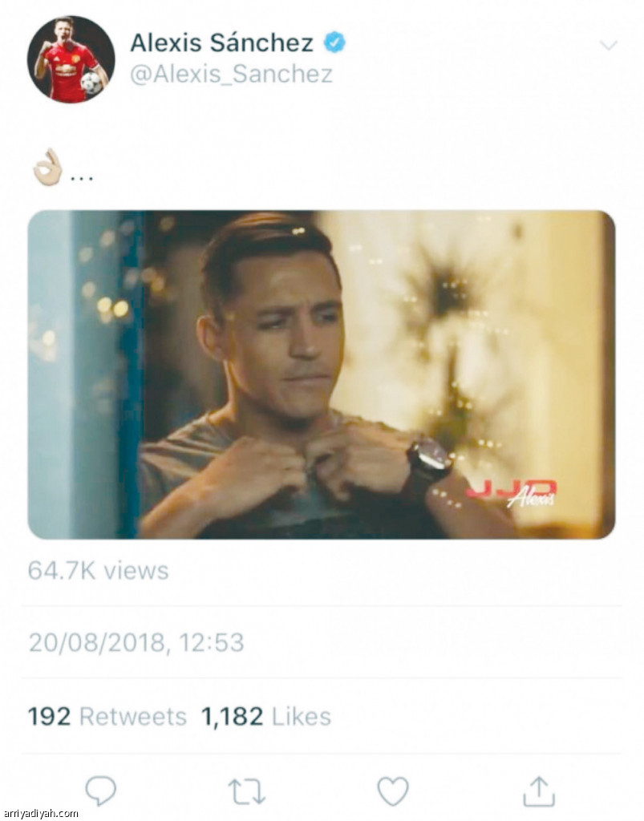Click the tweet text ellipsis

point(82,179)
